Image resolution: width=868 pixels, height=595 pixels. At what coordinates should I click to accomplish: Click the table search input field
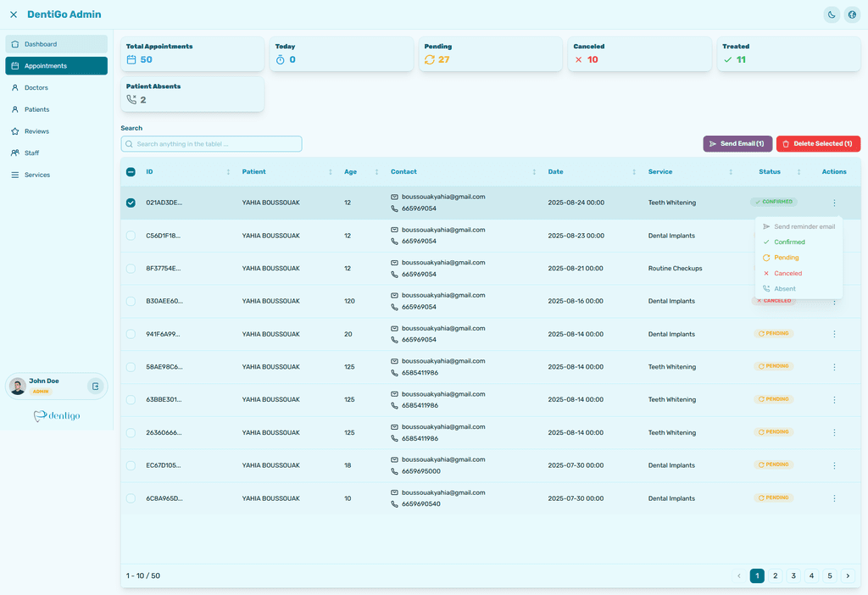tap(212, 144)
